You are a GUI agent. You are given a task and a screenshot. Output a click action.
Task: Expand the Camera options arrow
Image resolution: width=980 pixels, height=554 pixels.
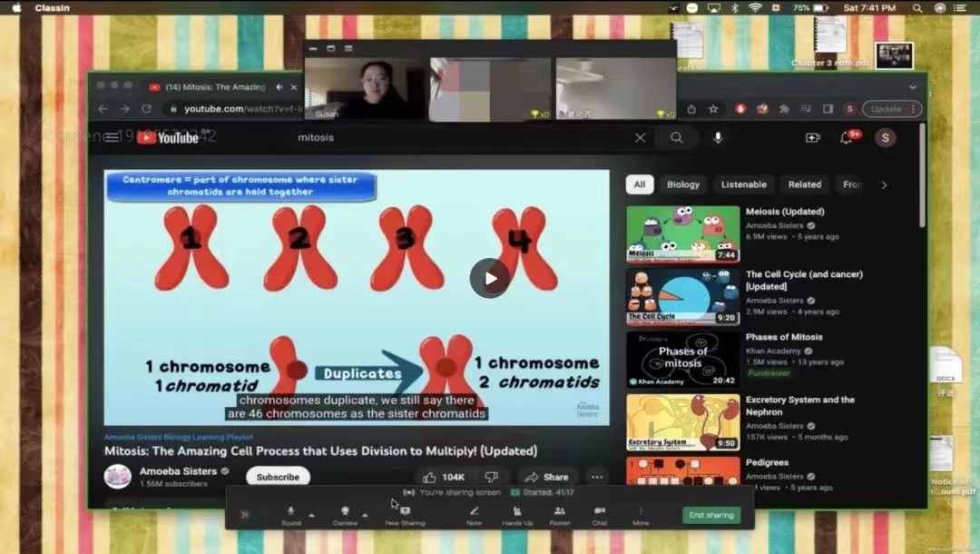point(365,515)
